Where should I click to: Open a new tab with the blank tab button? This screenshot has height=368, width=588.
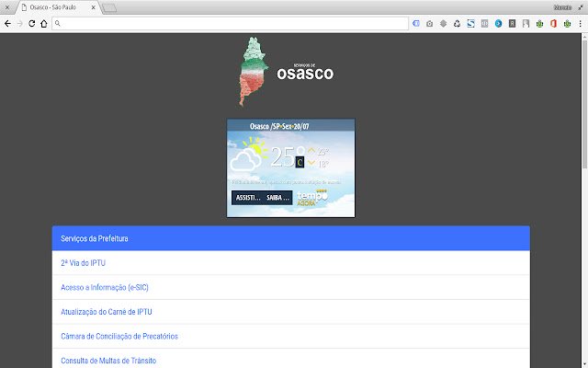click(109, 8)
